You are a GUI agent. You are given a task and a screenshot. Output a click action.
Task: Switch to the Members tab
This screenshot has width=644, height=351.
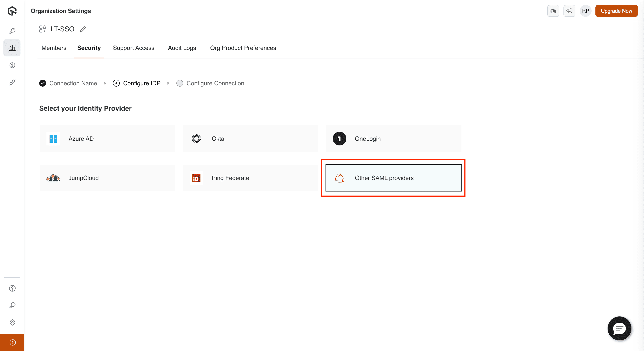tap(54, 48)
